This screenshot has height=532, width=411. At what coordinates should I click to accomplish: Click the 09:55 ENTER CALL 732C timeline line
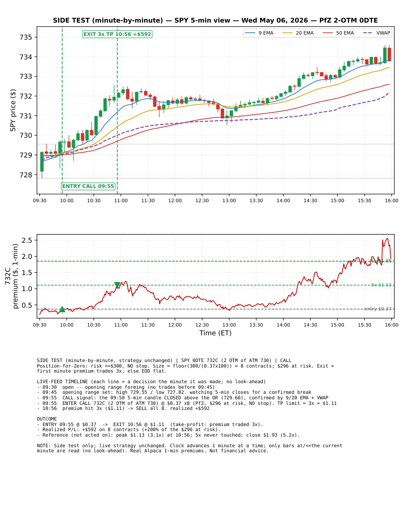(187, 403)
